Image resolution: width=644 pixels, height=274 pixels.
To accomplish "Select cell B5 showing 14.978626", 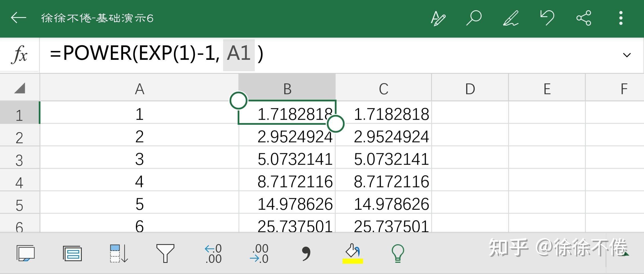I will tap(287, 203).
